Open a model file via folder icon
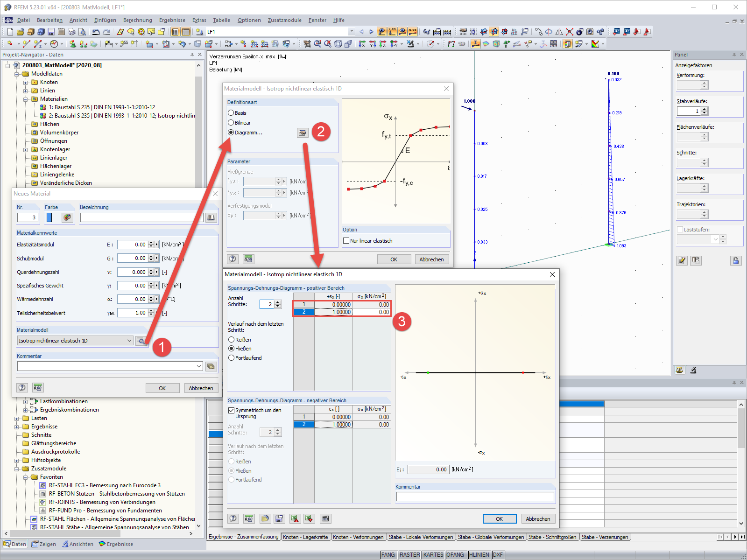The image size is (747, 560). (x=21, y=32)
